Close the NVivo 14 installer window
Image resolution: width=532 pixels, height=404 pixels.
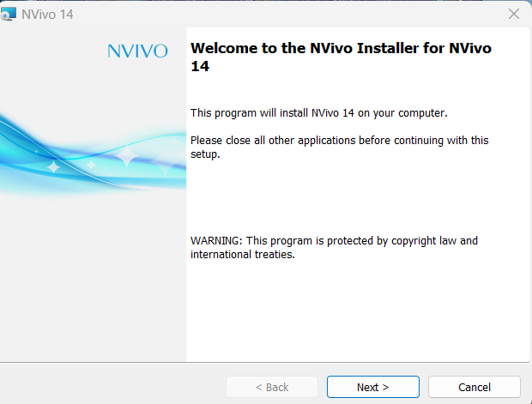coord(514,14)
